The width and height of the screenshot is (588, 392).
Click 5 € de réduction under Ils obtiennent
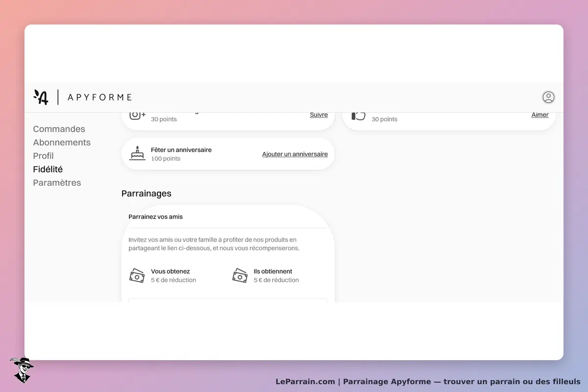tap(276, 280)
